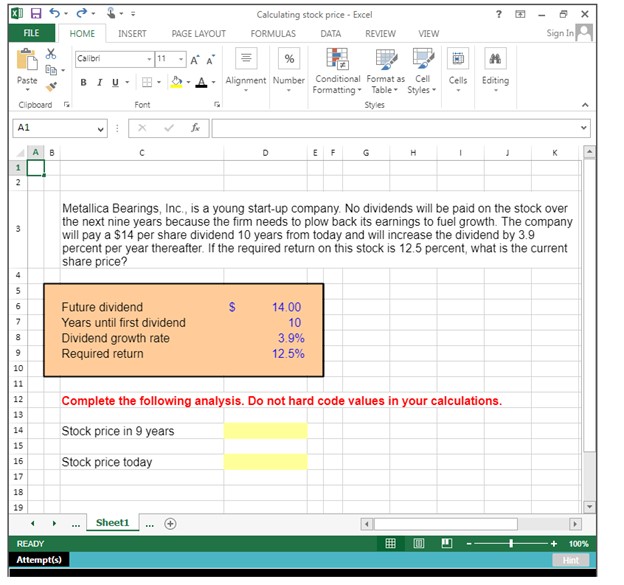The image size is (624, 585).
Task: Open Font dialog launcher
Action: (217, 105)
